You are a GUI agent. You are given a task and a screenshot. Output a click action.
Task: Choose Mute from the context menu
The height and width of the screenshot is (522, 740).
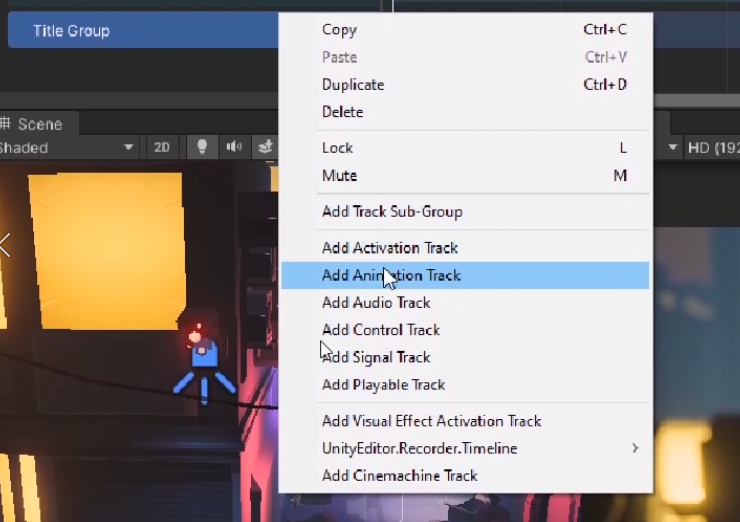pos(340,176)
